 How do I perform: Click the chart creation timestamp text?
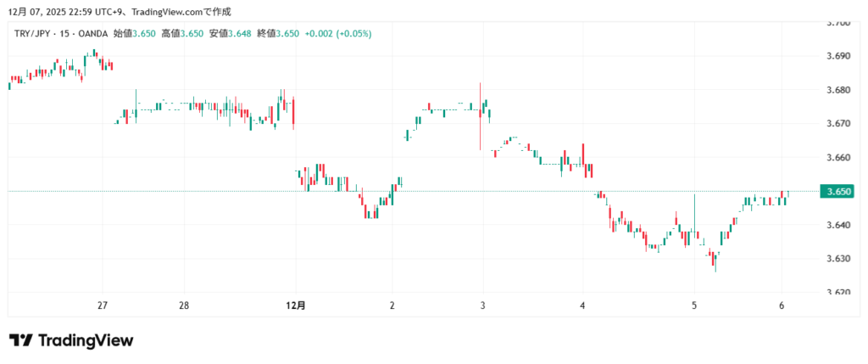pos(119,12)
